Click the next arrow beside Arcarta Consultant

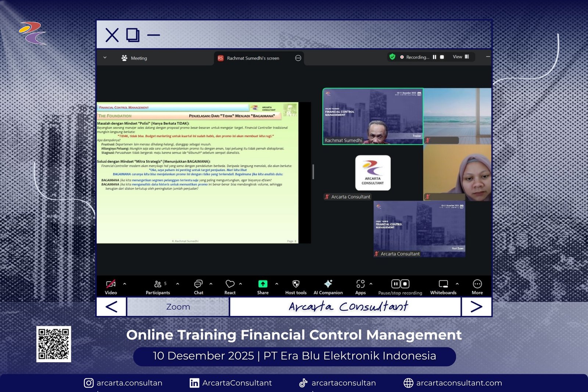coord(476,307)
